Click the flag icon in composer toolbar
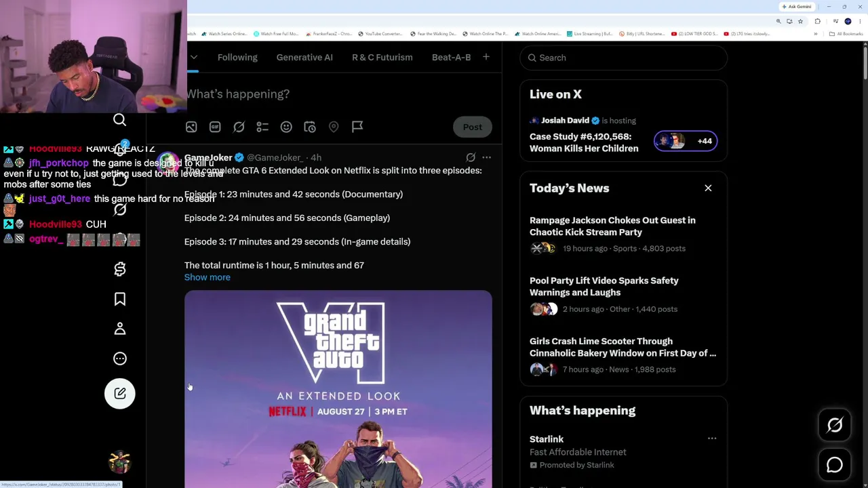 click(357, 127)
